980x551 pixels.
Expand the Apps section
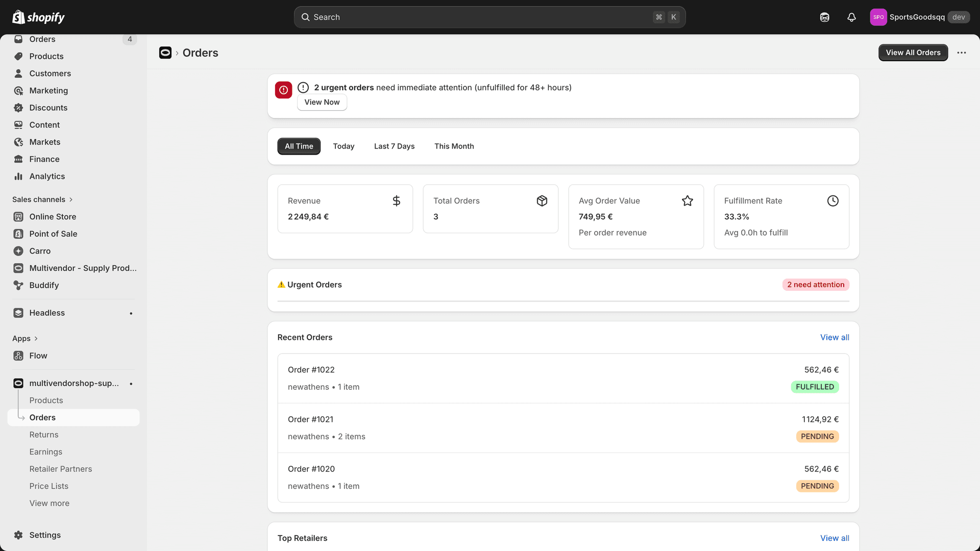pyautogui.click(x=25, y=338)
